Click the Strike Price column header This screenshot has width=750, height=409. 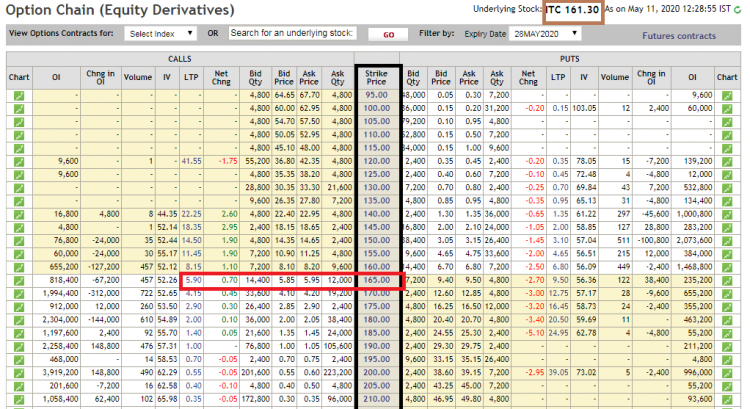tap(377, 76)
